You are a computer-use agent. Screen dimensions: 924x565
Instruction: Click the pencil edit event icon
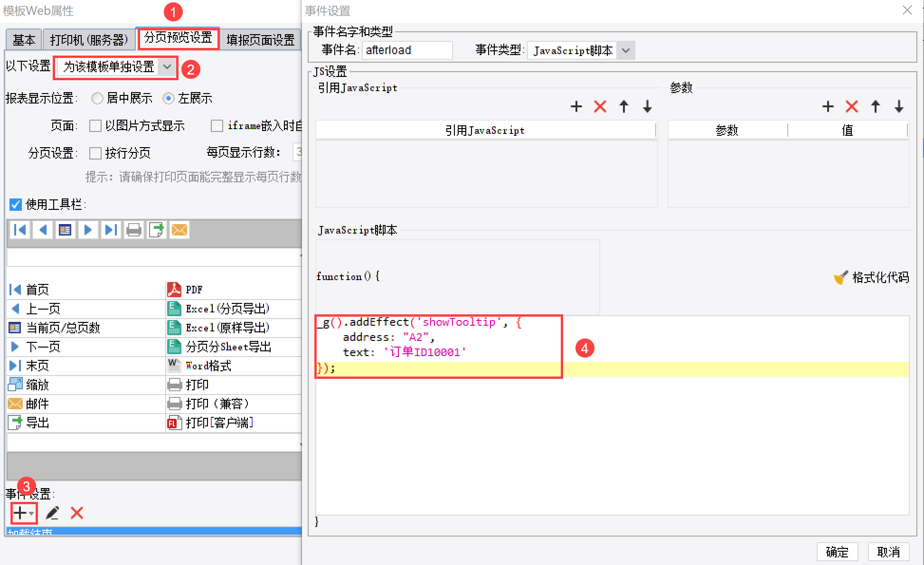pos(52,513)
